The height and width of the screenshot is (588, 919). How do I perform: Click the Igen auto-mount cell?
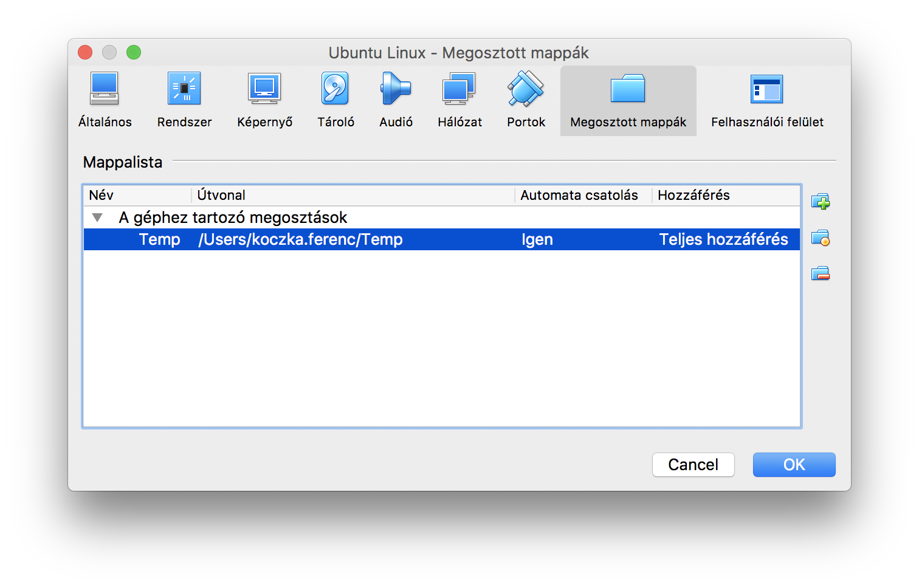(x=537, y=239)
